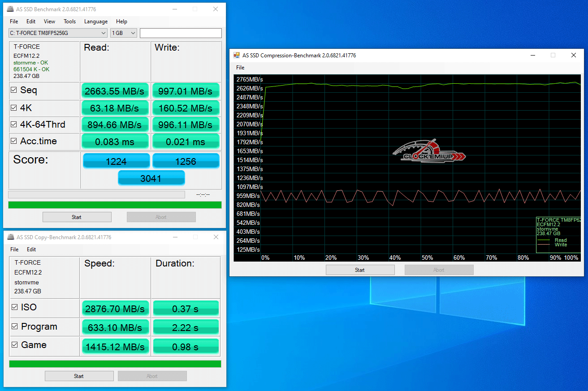Uncheck the Seq test checkbox

(14, 90)
